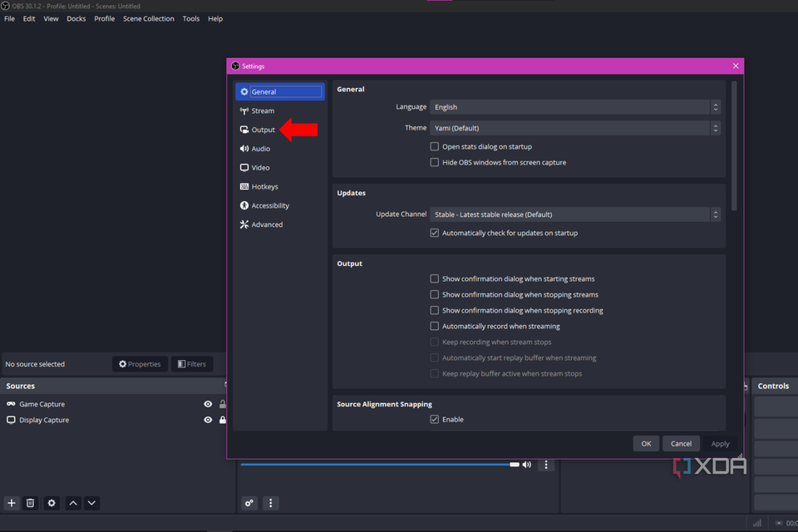The image size is (798, 532).
Task: Enable confirmation dialog when starting streams
Action: [434, 278]
